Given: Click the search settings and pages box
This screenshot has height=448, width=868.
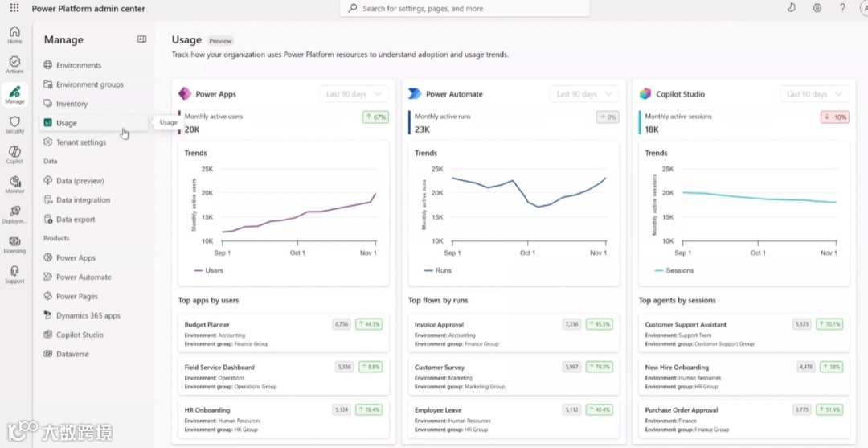Looking at the screenshot, I should (465, 9).
